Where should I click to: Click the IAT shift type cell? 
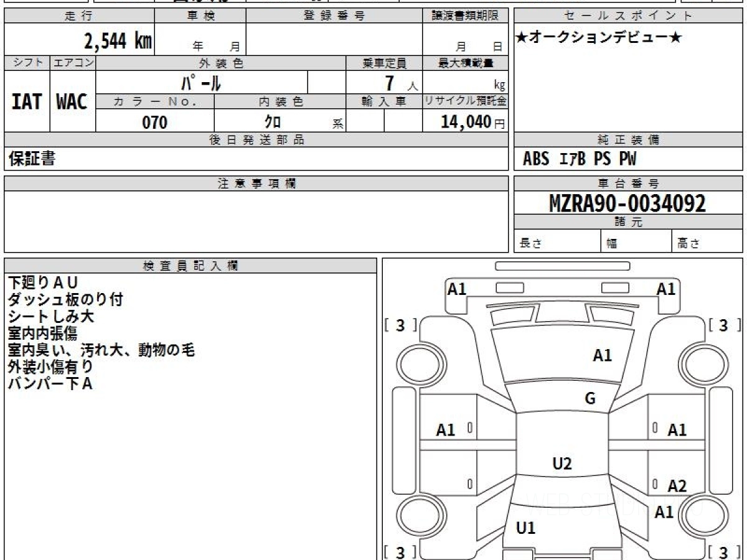click(x=27, y=101)
